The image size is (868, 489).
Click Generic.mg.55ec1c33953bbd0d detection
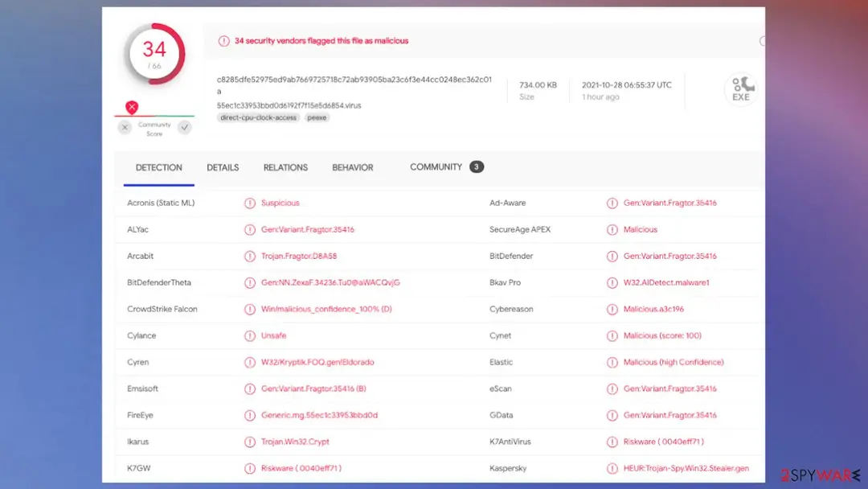(319, 415)
